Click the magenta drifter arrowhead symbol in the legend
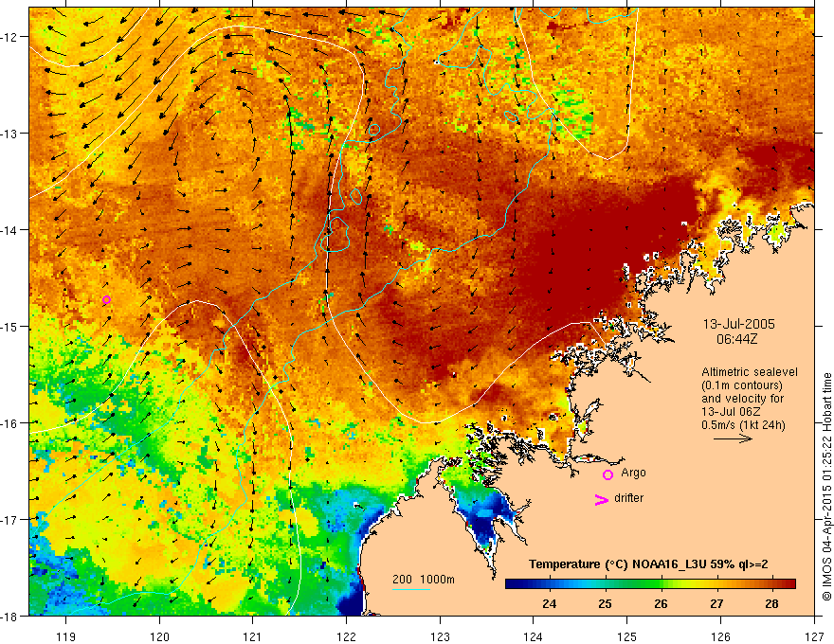 601,499
